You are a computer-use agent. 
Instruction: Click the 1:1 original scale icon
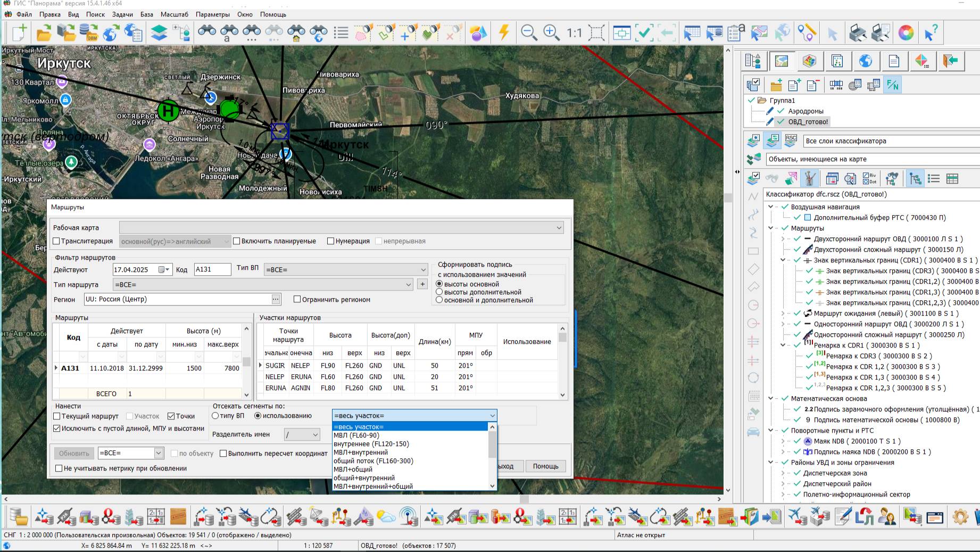tap(574, 33)
